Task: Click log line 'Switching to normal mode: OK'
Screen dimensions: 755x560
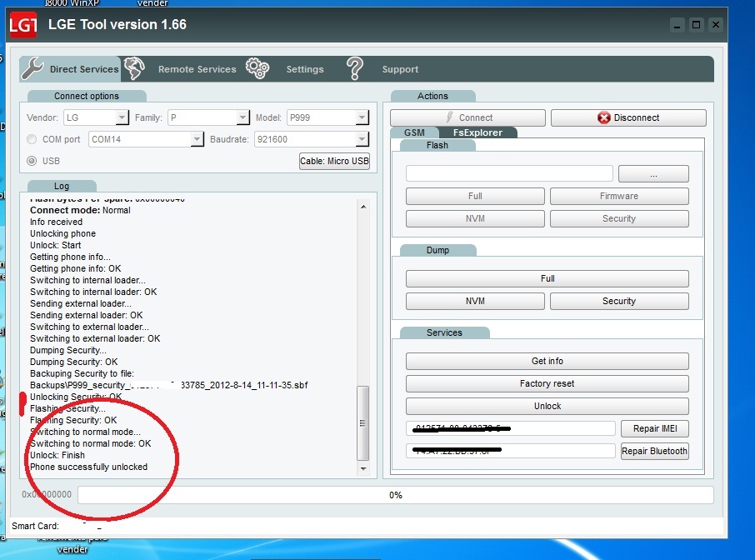Action: 91,443
